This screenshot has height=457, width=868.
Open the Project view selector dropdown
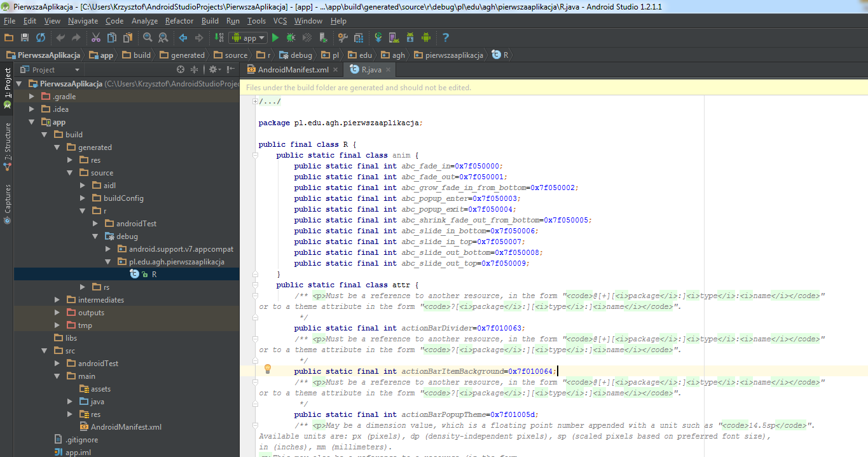click(x=50, y=70)
